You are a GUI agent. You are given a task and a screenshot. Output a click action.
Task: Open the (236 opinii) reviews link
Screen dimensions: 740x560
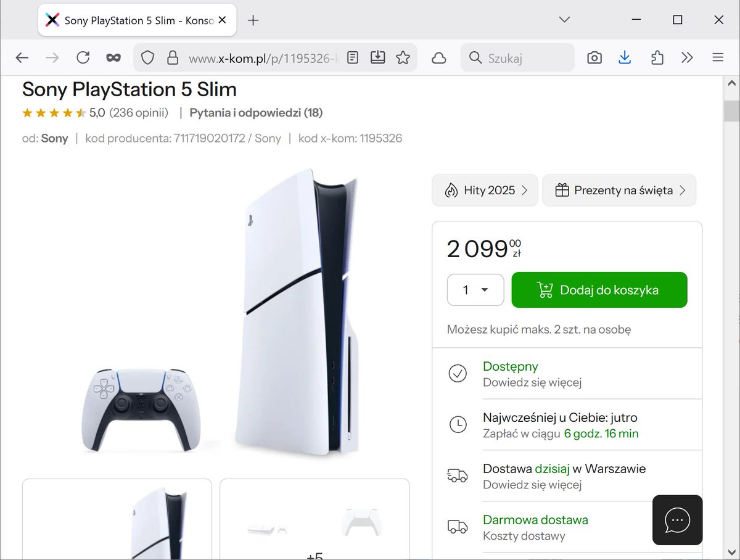point(139,112)
